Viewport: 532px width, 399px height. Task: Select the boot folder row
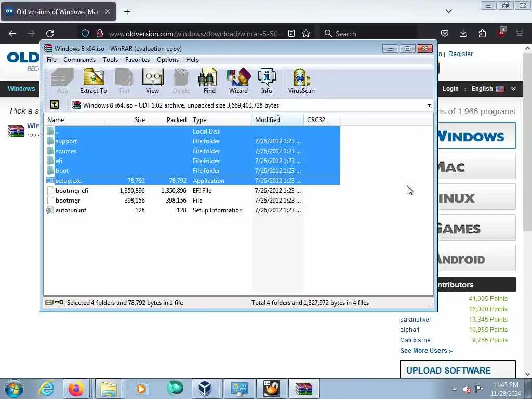(192, 170)
